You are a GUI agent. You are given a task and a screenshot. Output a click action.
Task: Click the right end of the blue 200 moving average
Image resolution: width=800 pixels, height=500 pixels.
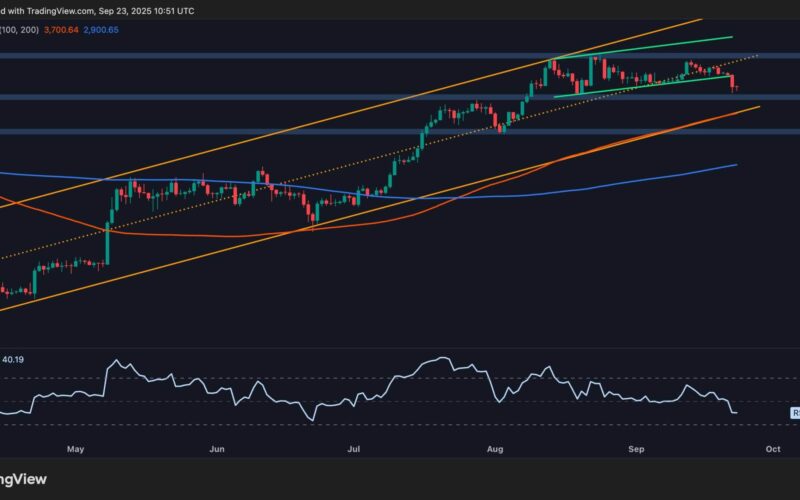click(x=736, y=165)
